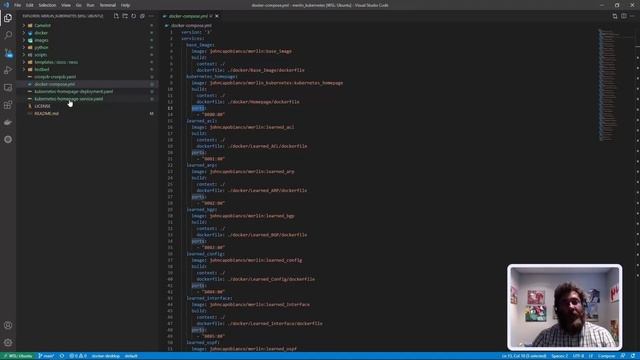Viewport: 640px width, 360px height.
Task: Open notifications bell in status bar
Action: [x=633, y=356]
